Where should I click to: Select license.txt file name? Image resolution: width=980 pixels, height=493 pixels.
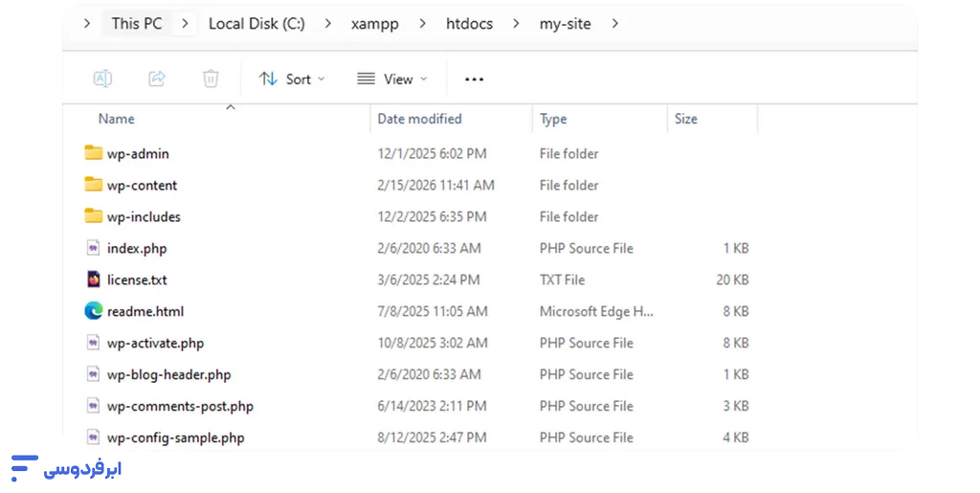137,280
